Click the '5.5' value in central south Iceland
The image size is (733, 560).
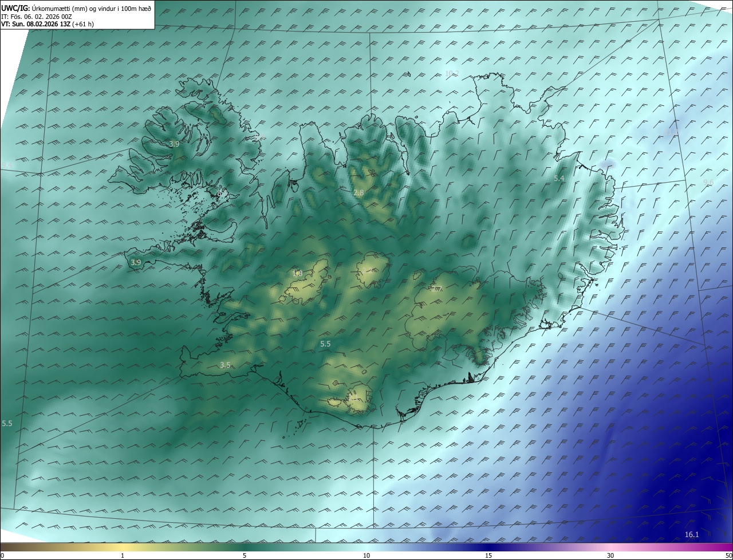[x=325, y=344]
